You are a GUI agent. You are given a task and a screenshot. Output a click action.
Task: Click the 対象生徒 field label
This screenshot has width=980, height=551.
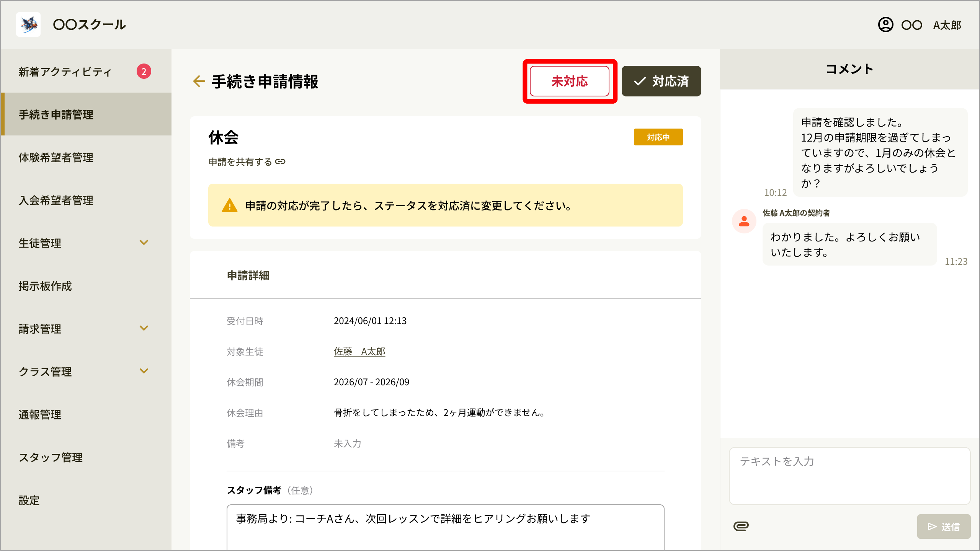point(245,351)
